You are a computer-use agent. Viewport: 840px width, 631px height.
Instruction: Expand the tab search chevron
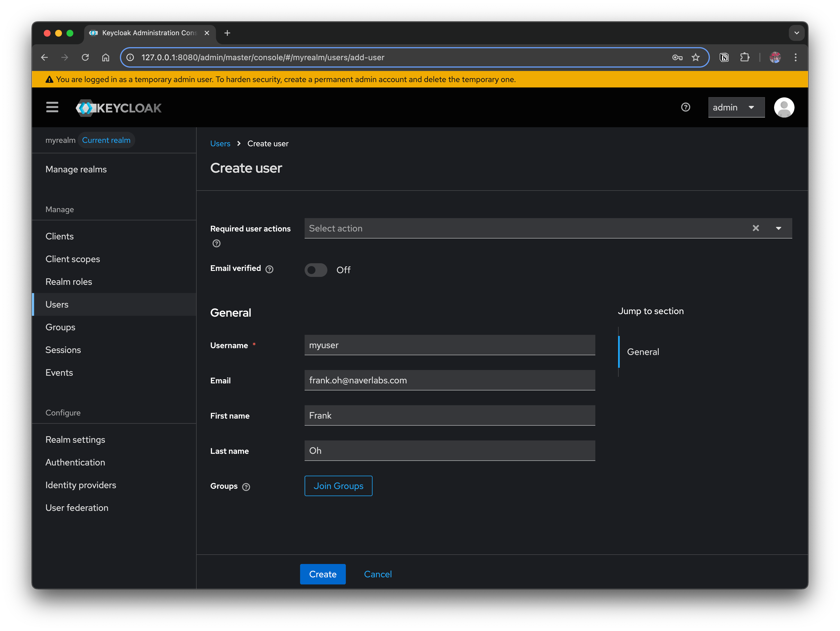coord(796,33)
